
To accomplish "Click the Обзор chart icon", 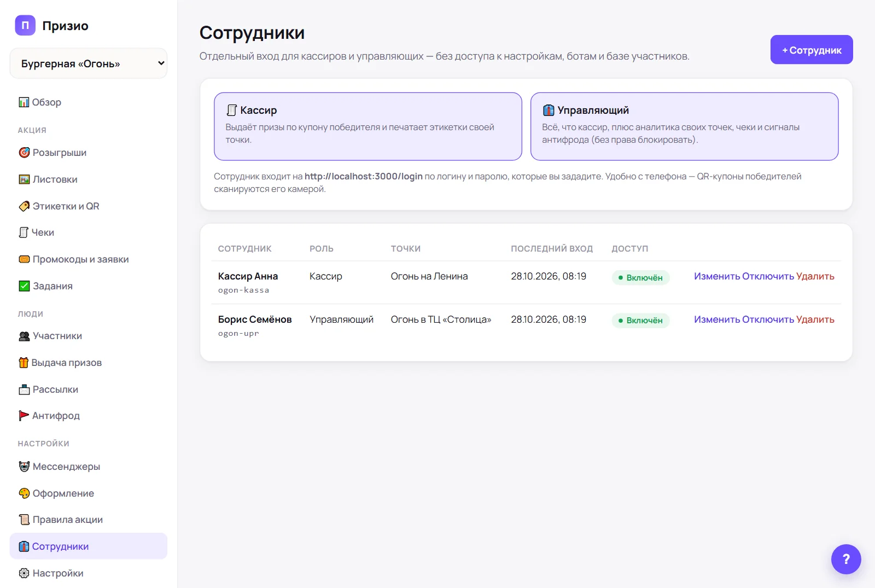I will pos(24,102).
